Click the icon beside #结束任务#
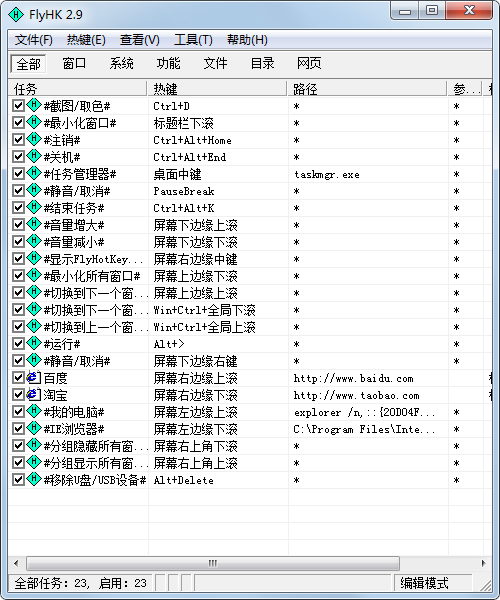Viewport: 500px width, 600px height. pyautogui.click(x=34, y=207)
